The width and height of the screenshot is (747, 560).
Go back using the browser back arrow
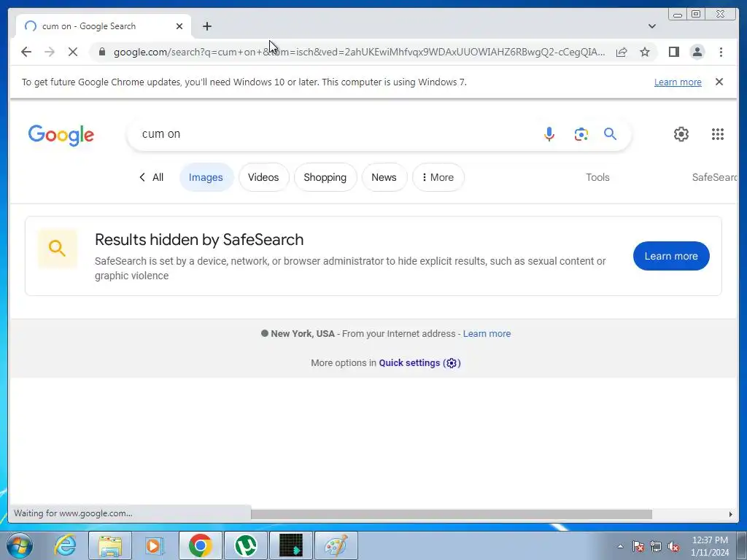tap(26, 52)
